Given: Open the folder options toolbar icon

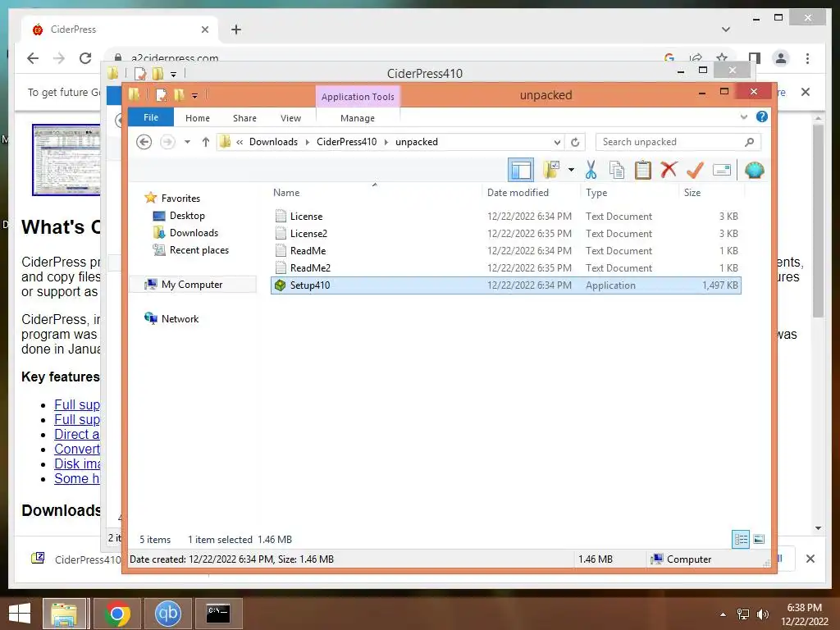Looking at the screenshot, I should [x=551, y=171].
